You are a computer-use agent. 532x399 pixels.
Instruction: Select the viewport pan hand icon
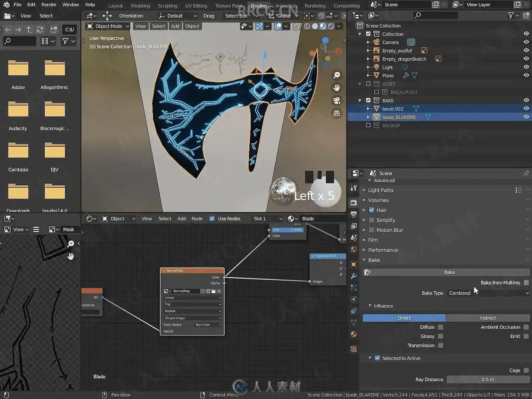(x=337, y=88)
